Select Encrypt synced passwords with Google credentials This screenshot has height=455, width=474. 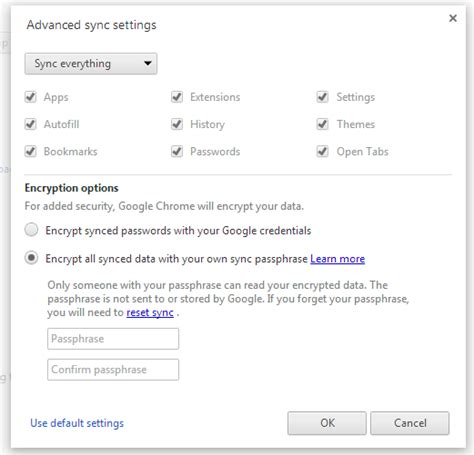coord(31,230)
